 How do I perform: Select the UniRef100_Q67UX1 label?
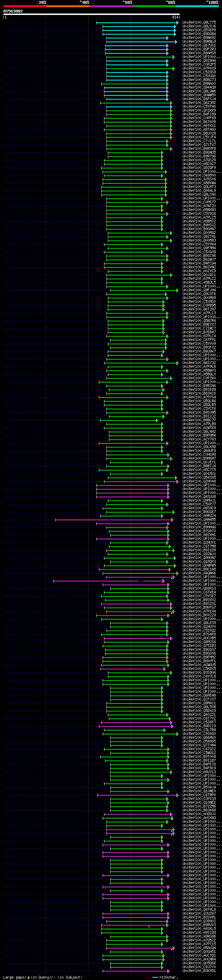pos(199,45)
